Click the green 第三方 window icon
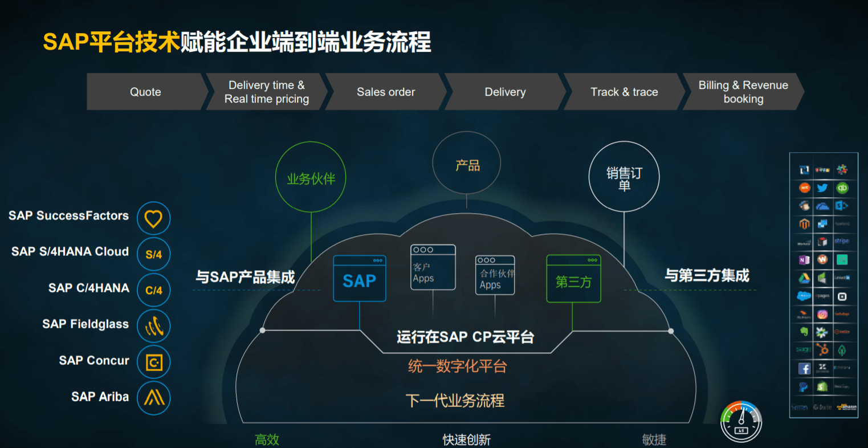Screen dimensions: 868x448 click(x=573, y=278)
